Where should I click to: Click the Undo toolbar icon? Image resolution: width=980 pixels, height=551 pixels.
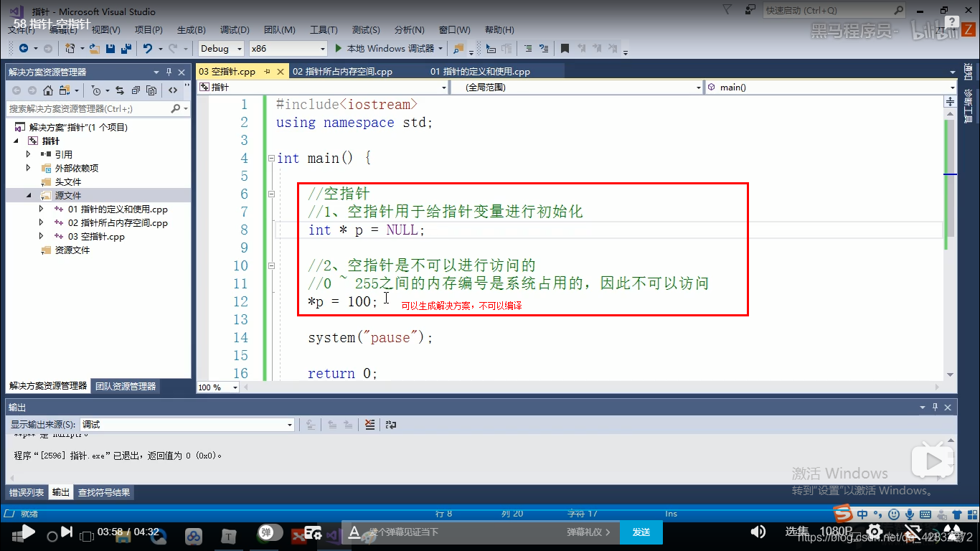pyautogui.click(x=147, y=48)
